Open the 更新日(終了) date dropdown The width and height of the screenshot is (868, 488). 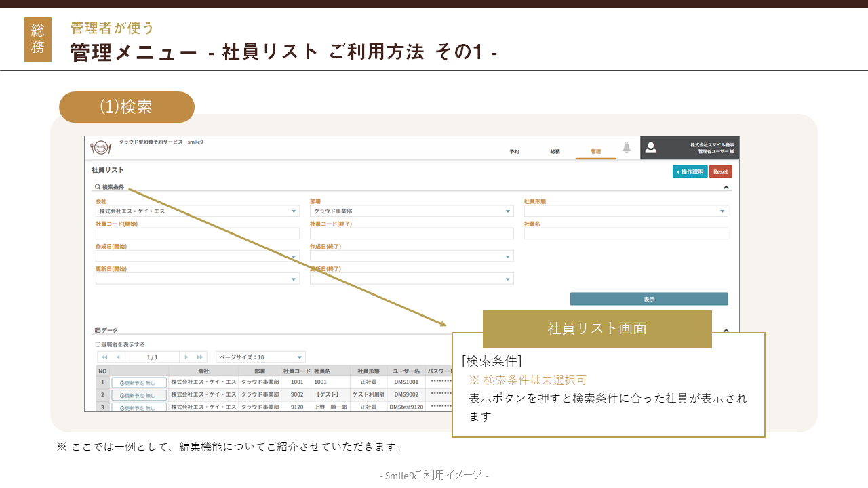412,279
